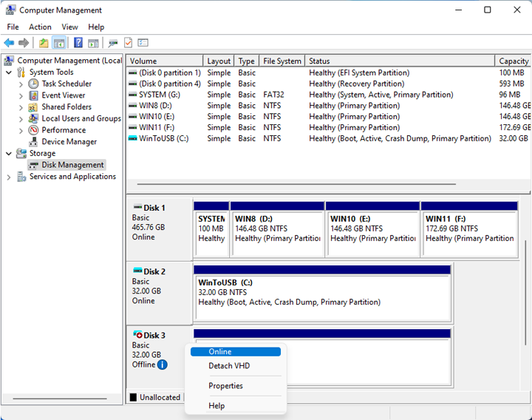This screenshot has height=420, width=532.
Task: Click the rightmost toolbar list-settings icon
Action: coord(143,42)
